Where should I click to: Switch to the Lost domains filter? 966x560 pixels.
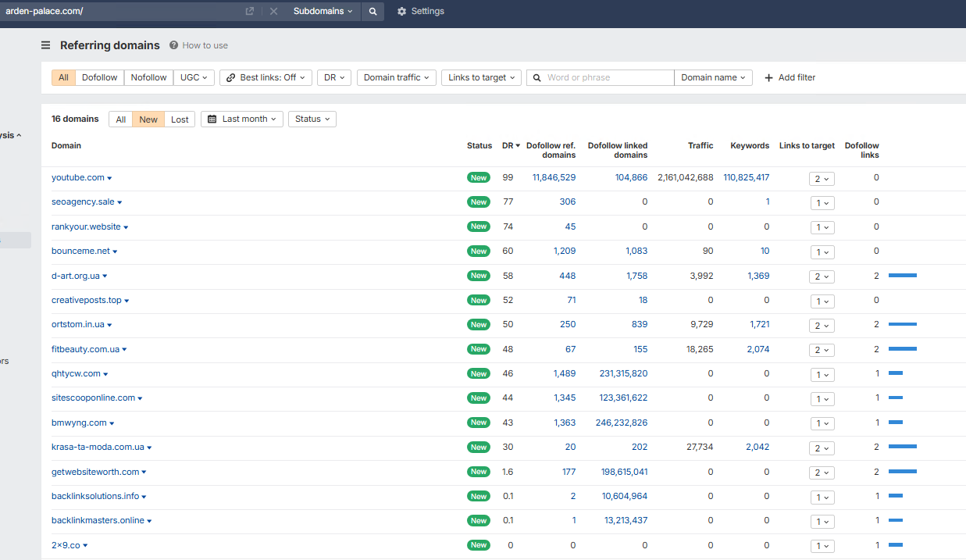tap(180, 119)
